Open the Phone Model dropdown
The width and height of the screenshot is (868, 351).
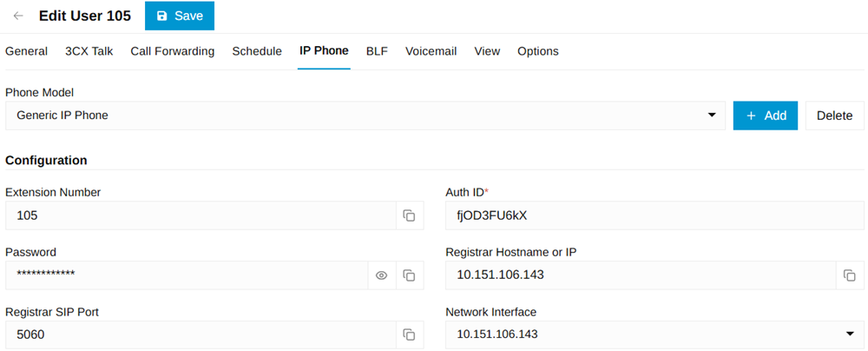(365, 116)
